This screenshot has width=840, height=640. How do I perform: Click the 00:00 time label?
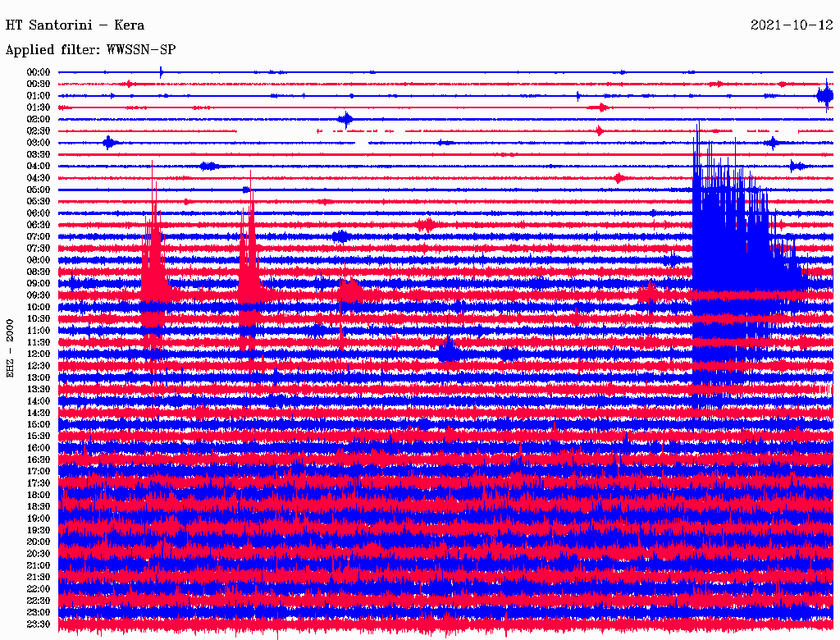point(39,72)
